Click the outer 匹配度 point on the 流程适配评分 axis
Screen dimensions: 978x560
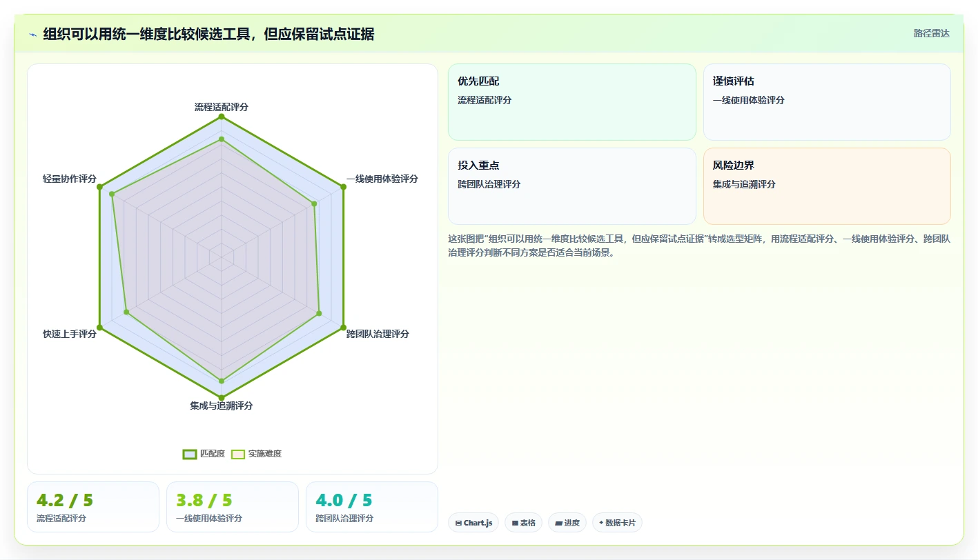[x=222, y=117]
